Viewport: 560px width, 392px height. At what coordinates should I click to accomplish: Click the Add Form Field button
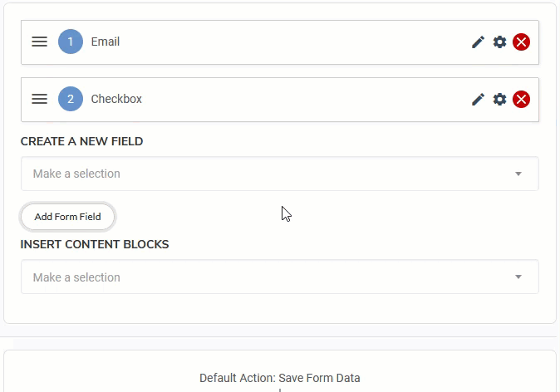click(x=67, y=217)
